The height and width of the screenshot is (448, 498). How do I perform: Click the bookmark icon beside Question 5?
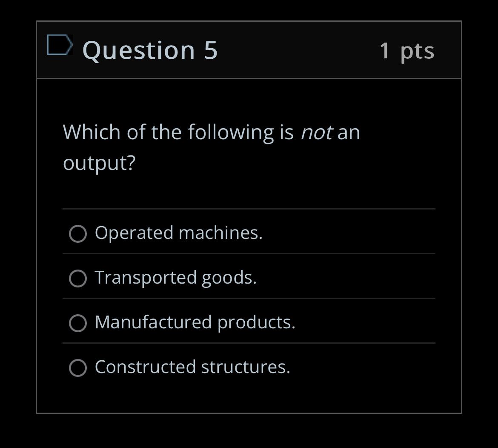point(60,44)
